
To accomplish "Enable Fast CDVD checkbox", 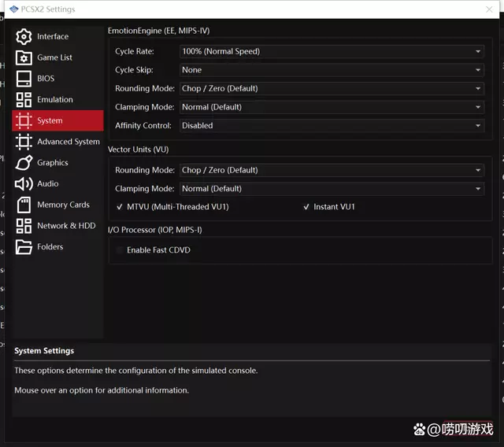I will [x=154, y=250].
